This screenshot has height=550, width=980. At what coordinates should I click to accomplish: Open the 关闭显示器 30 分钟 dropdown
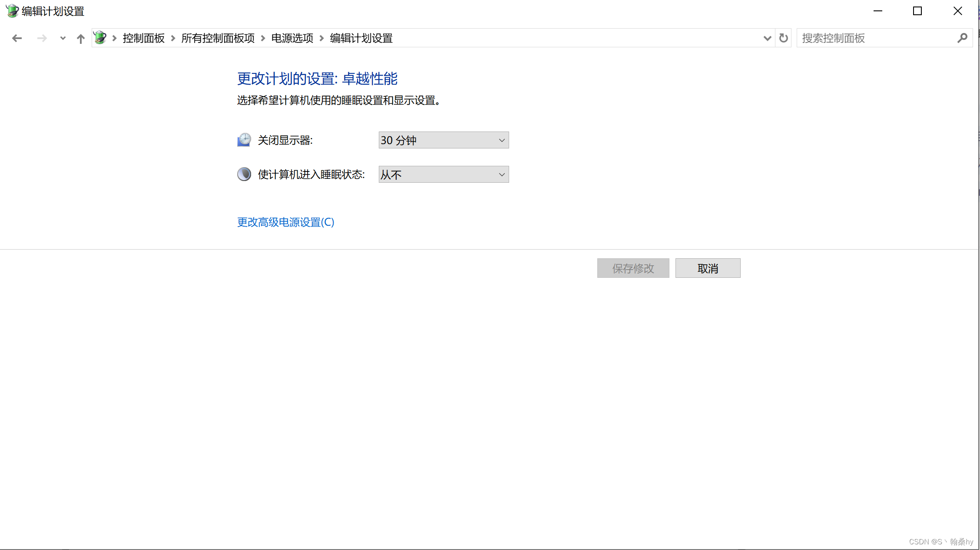444,140
